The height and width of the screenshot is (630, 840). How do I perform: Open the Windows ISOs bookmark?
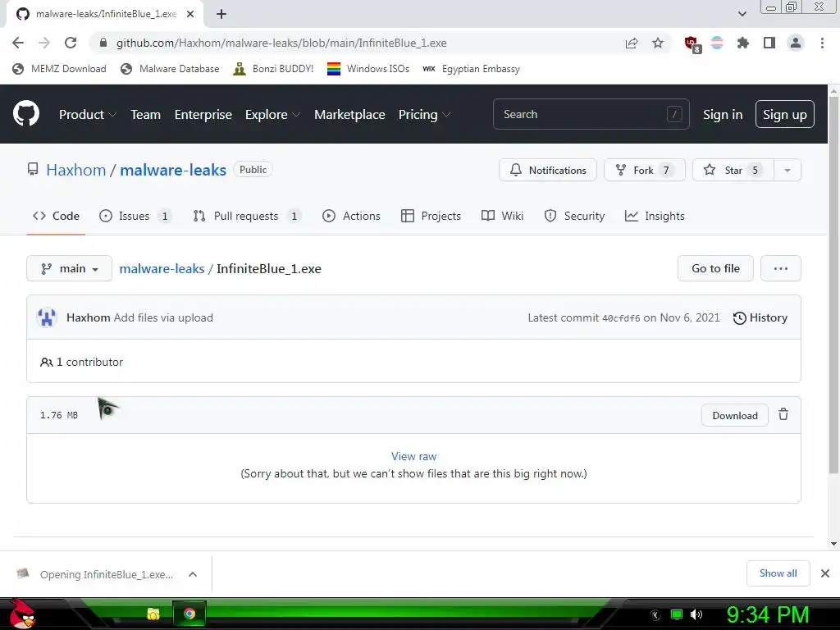point(368,69)
